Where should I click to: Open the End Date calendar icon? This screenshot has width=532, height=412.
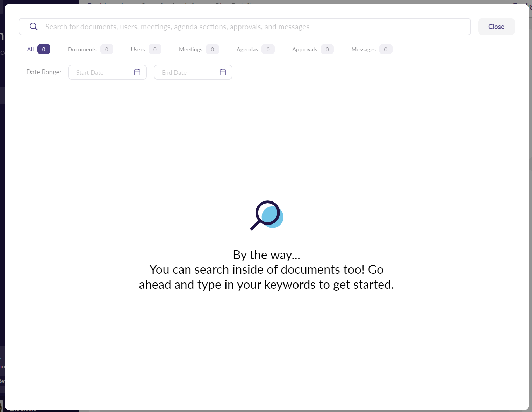223,72
